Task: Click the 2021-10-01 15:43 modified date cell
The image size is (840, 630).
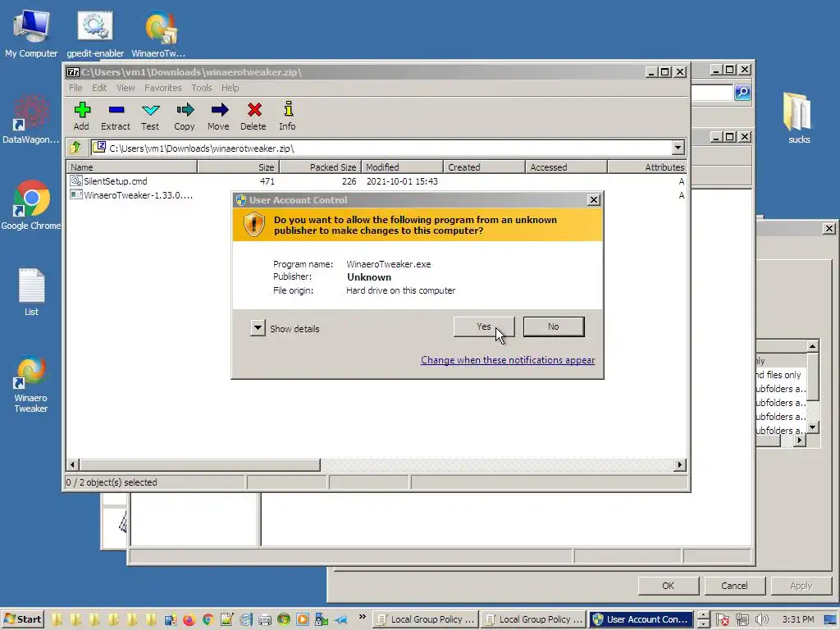Action: pos(402,181)
